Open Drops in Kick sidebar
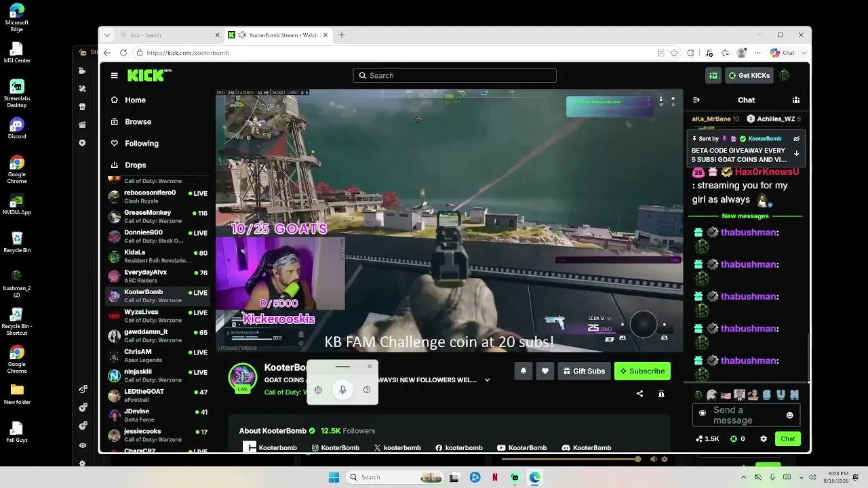868x488 pixels. (x=135, y=165)
